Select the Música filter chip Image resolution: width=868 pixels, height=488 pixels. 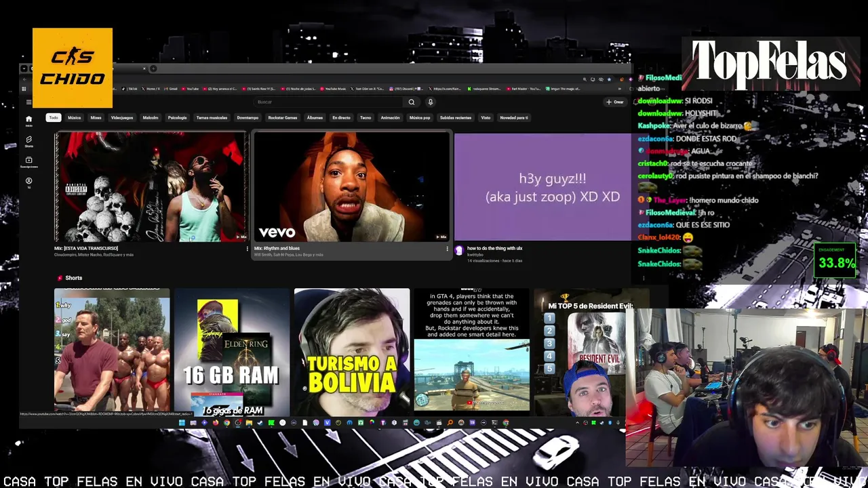click(74, 117)
